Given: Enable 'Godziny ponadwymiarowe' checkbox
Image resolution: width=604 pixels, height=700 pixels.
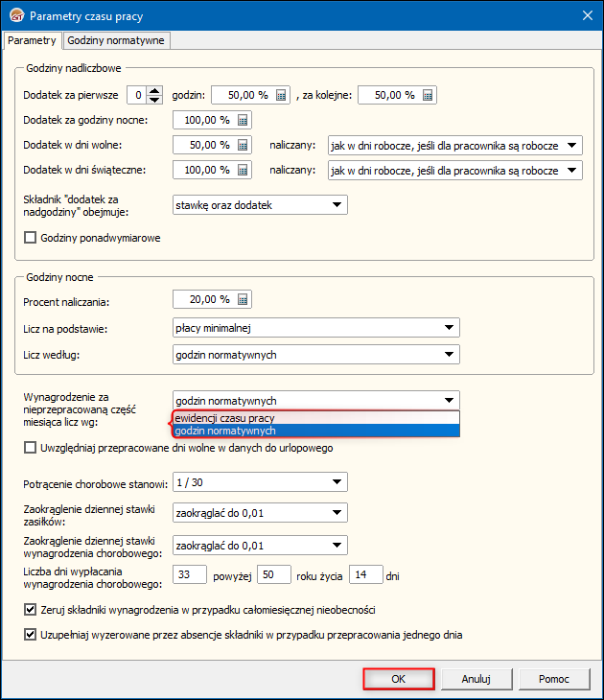Looking at the screenshot, I should (x=30, y=238).
